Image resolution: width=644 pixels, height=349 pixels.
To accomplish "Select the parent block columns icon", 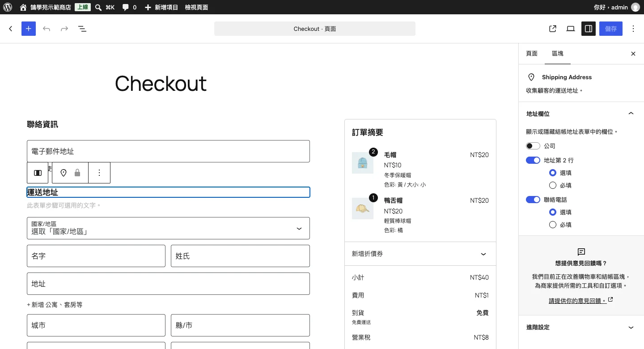I will coord(38,173).
